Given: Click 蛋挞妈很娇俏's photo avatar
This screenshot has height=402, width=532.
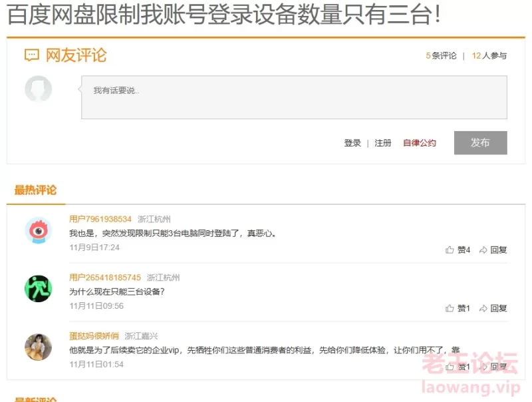Looking at the screenshot, I should point(39,347).
